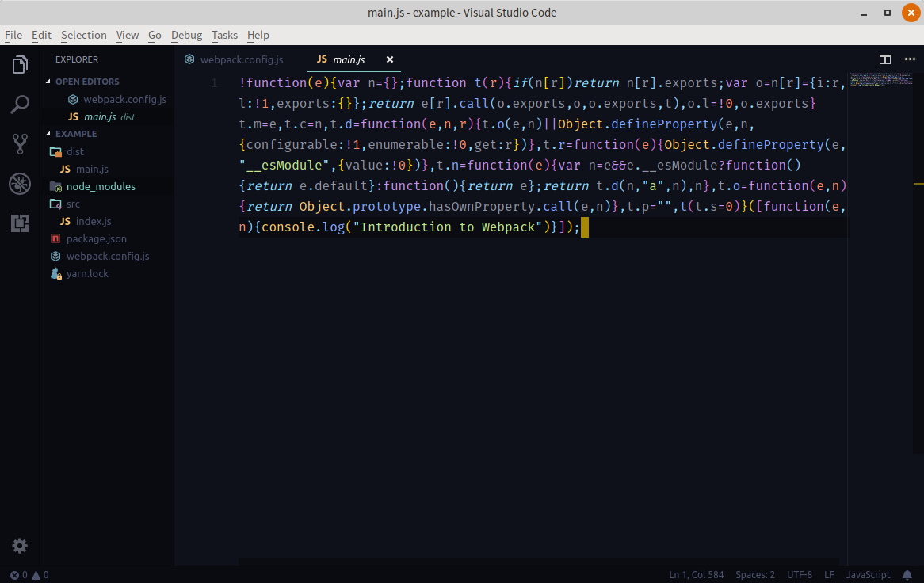The height and width of the screenshot is (583, 924).
Task: Click the minimap code preview
Action: point(880,79)
